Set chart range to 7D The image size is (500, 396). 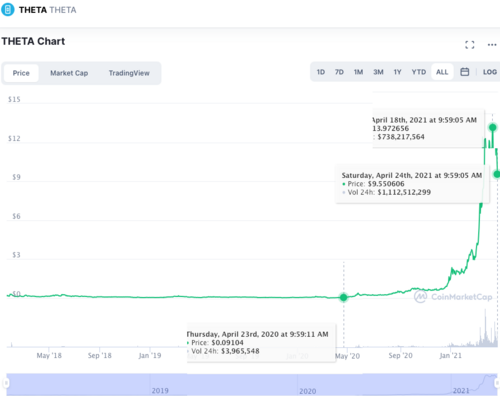click(339, 72)
